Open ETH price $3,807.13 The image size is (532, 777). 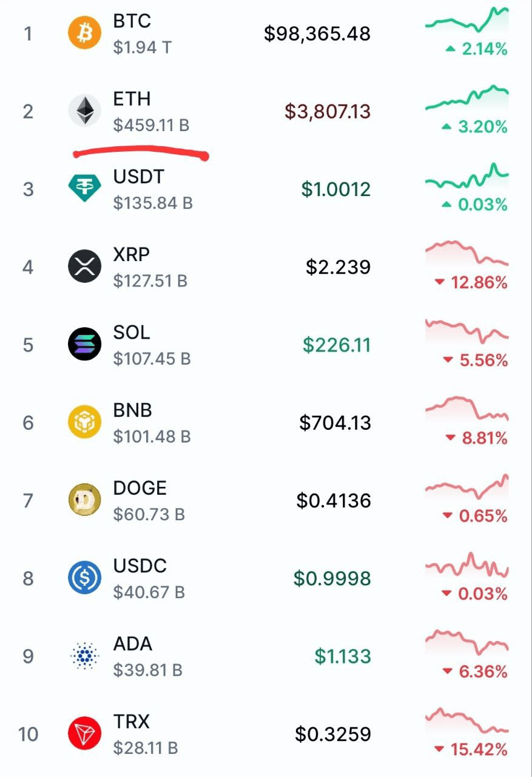[328, 111]
